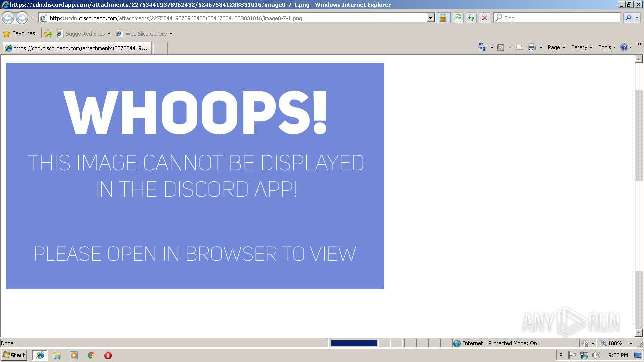644x362 pixels.
Task: Open the Favorites center
Action: tap(19, 34)
